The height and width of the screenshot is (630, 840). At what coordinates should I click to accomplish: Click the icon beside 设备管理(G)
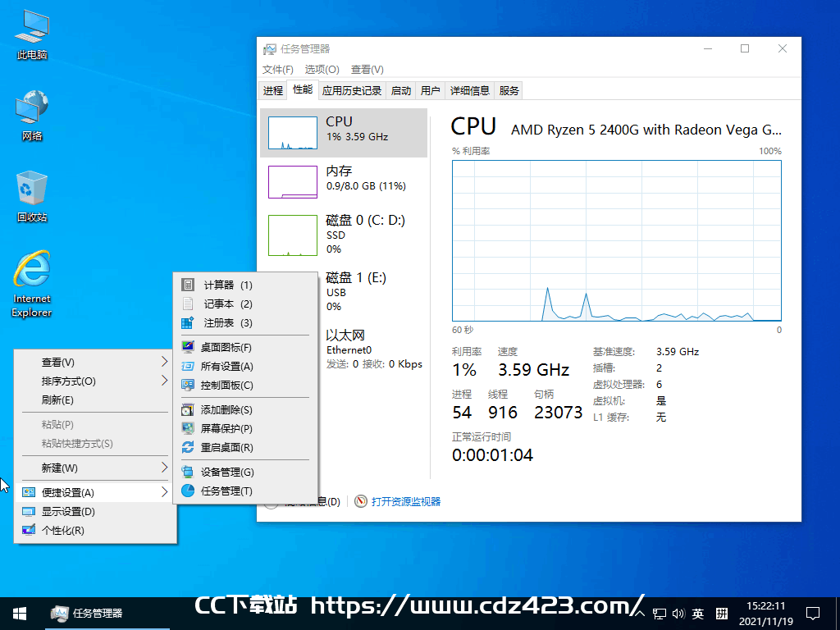(x=188, y=472)
